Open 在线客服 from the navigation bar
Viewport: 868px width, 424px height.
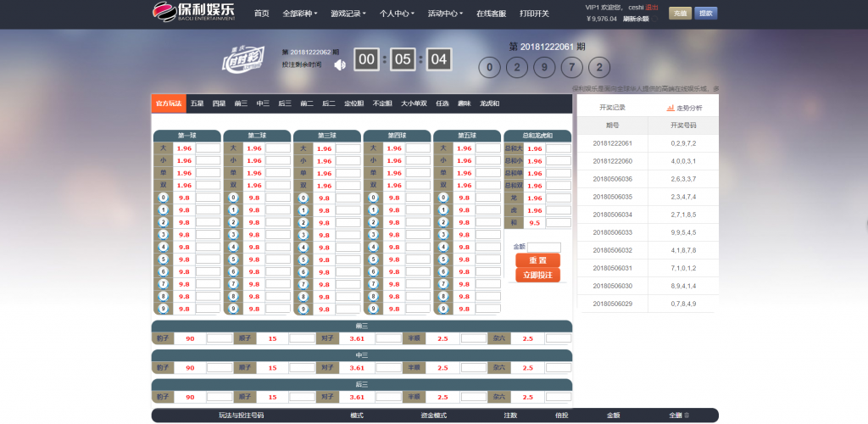coord(491,14)
